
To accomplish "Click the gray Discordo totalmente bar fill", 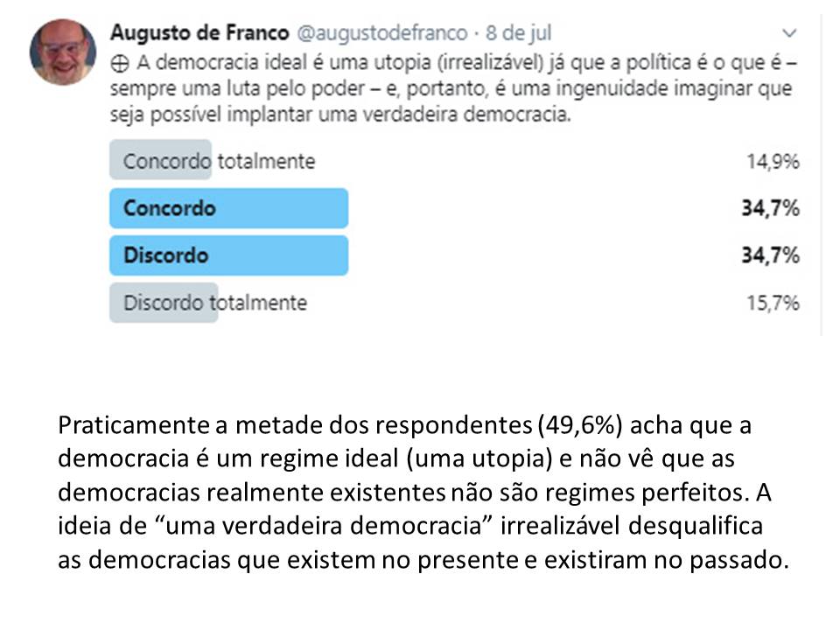I will 164,303.
